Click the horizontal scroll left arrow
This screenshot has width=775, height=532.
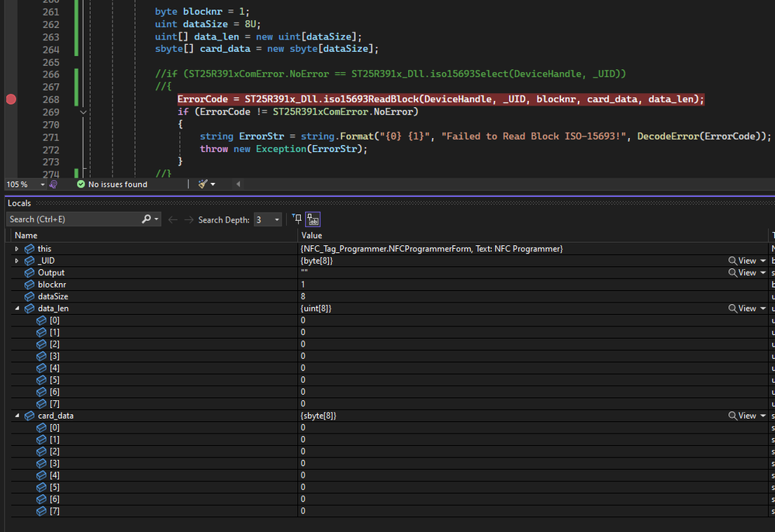click(238, 185)
